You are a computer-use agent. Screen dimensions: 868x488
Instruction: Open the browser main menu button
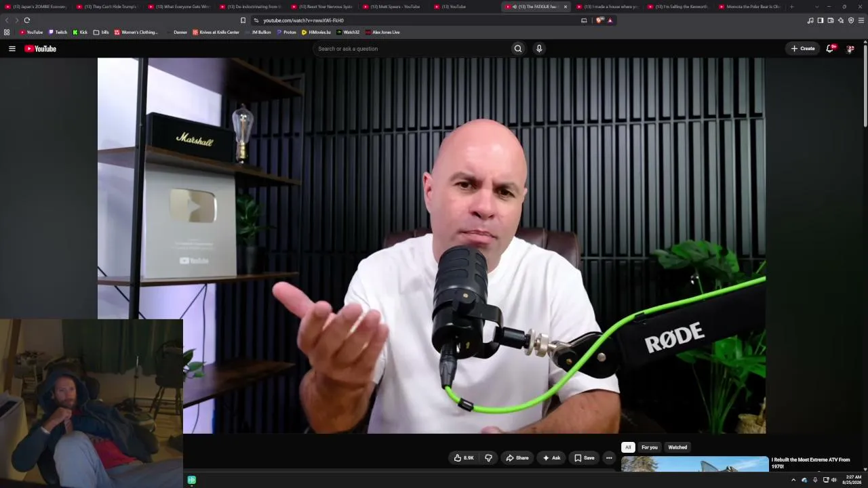pos(861,20)
